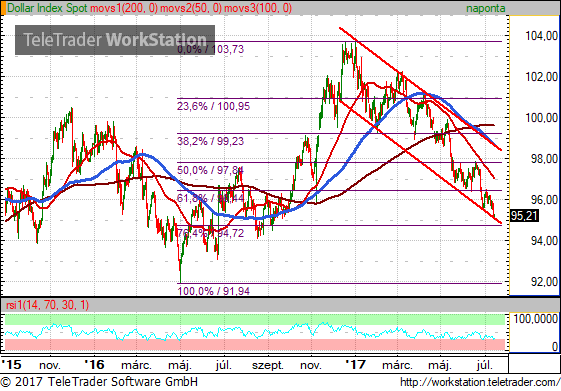Screen dimensions: 561x391
Task: Click the szept. month label on axis
Action: coord(268,366)
